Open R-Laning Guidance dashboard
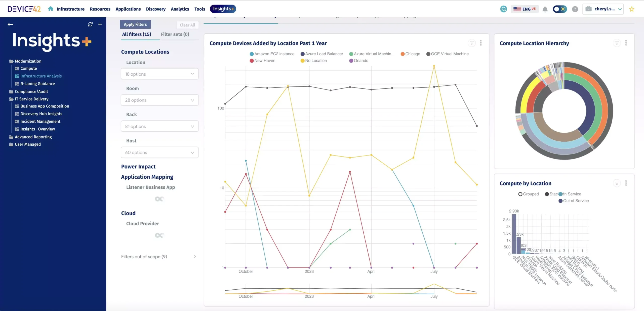This screenshot has width=644, height=311. tap(35, 84)
